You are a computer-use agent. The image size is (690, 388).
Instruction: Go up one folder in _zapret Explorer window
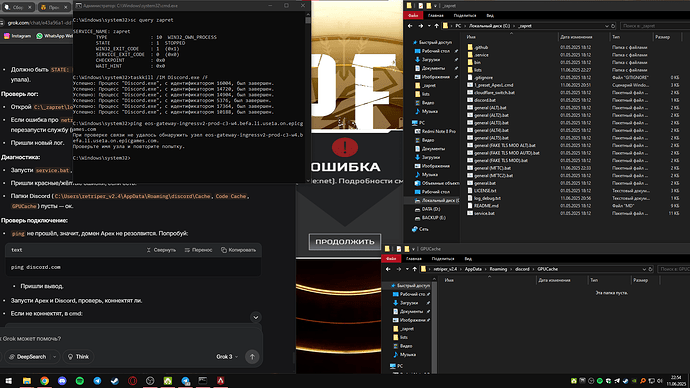point(437,26)
